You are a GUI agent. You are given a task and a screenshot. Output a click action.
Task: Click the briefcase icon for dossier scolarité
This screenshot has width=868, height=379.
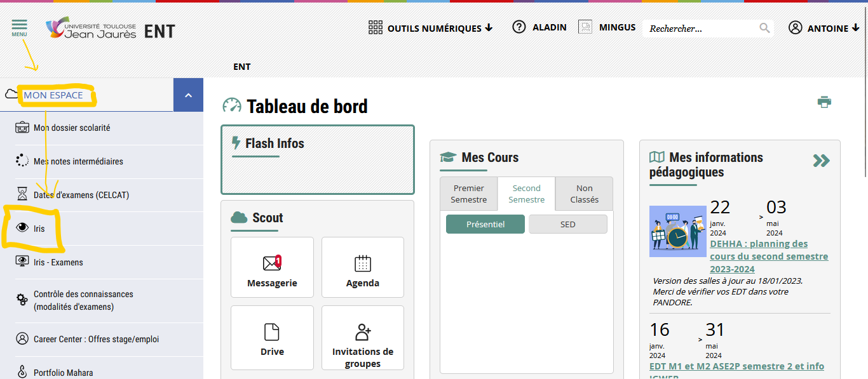tap(22, 128)
